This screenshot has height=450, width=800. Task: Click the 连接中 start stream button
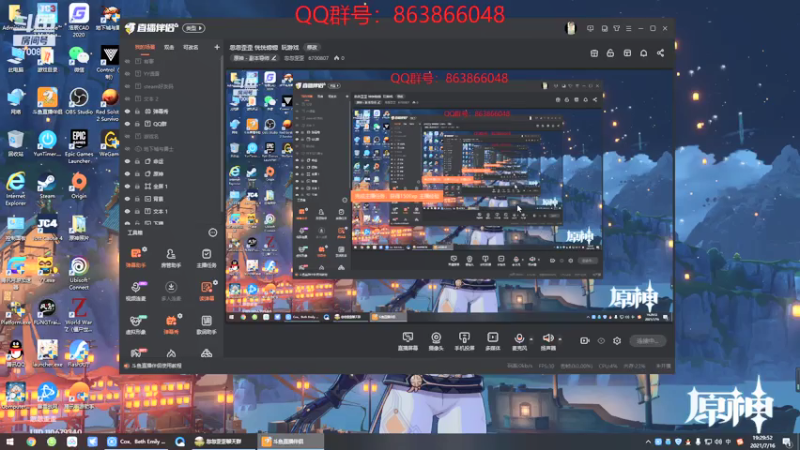[647, 341]
